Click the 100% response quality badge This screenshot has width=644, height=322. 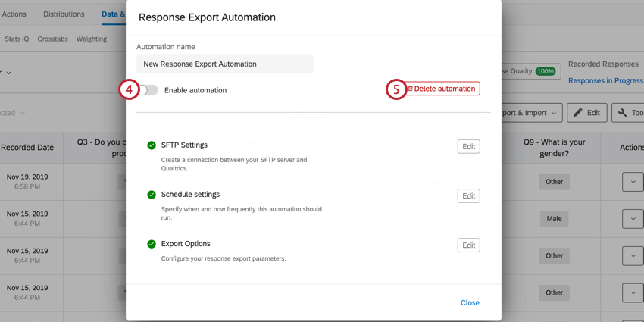(x=545, y=71)
